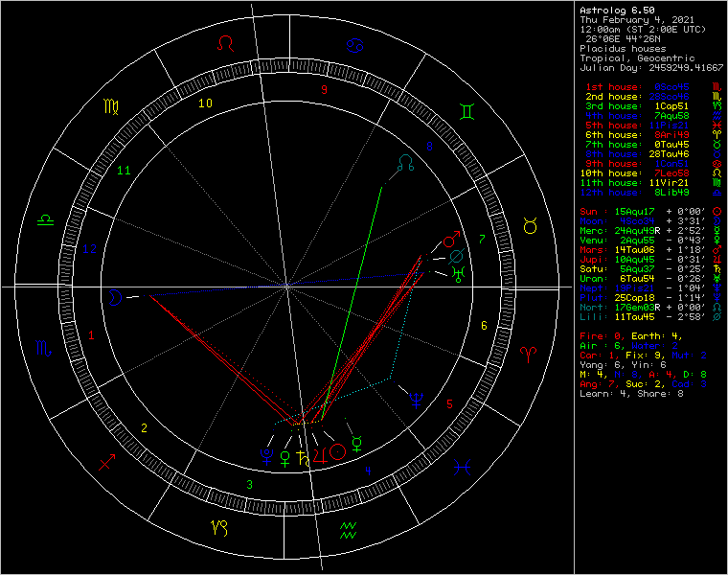This screenshot has height=575, width=728.
Task: Click house number 1 in the wheel
Action: click(x=91, y=335)
